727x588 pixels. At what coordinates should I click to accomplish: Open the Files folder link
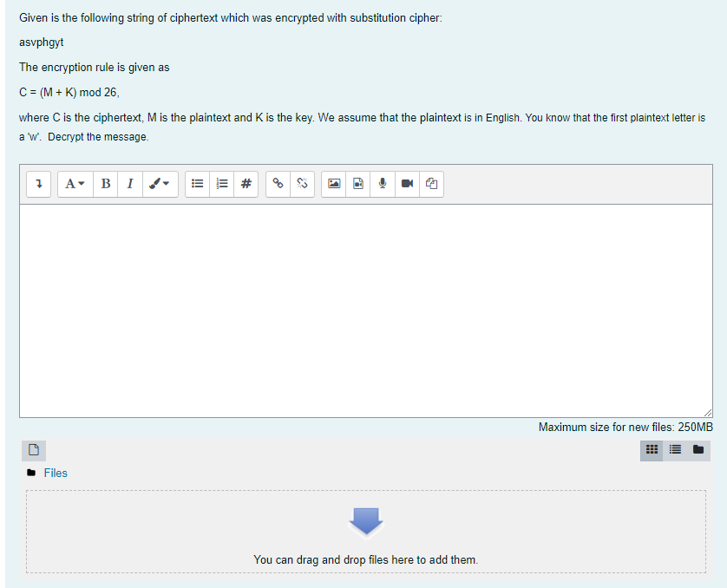tap(56, 473)
